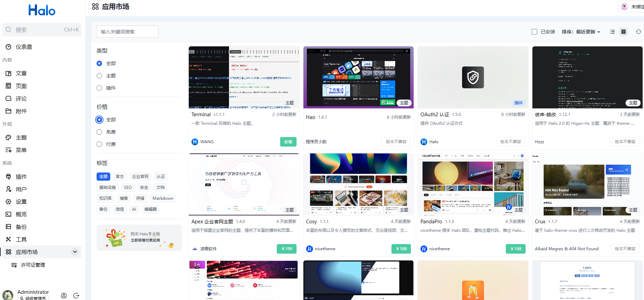The width and height of the screenshot is (644, 300).
Task: Click the 附件 attachments folder icon
Action: click(x=9, y=111)
